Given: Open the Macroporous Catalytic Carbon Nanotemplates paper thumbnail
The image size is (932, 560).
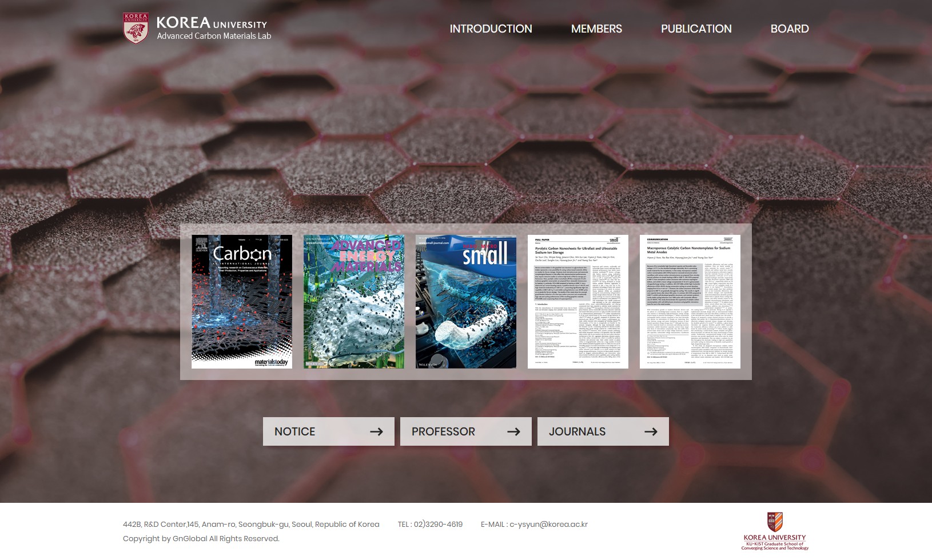Looking at the screenshot, I should click(x=690, y=302).
